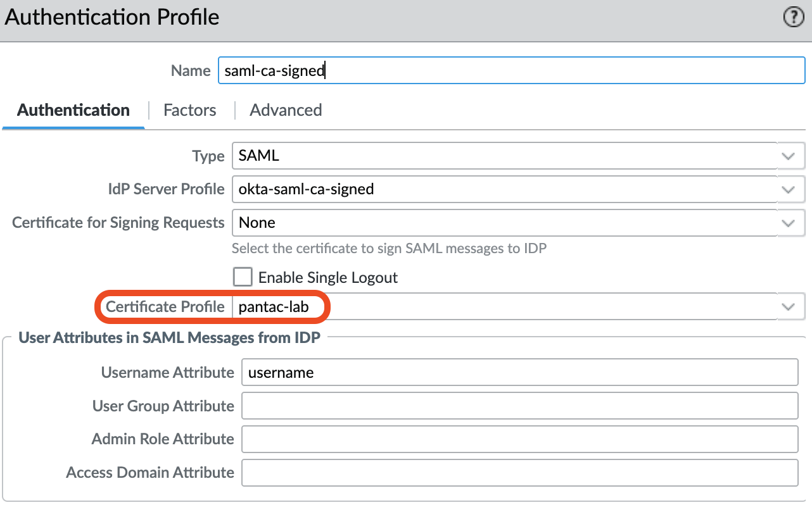
Task: Open the pantac-lab Certificate Profile selector
Action: click(x=443, y=306)
